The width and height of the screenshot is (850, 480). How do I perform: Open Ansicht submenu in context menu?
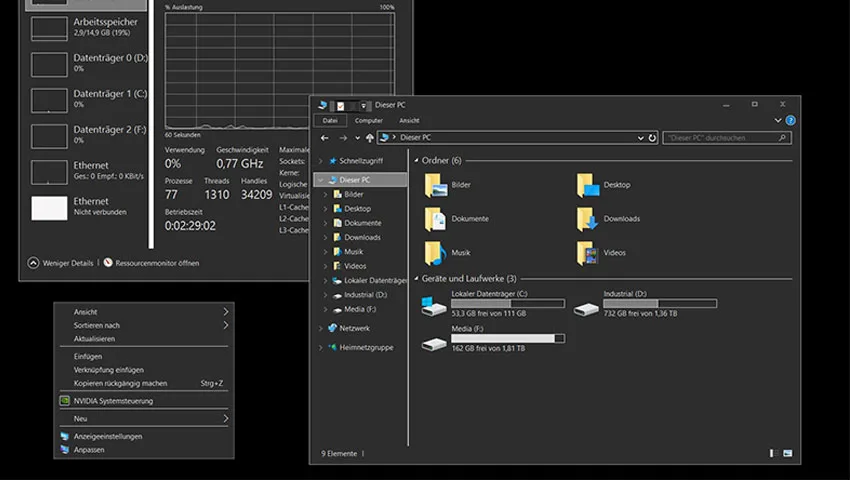144,312
